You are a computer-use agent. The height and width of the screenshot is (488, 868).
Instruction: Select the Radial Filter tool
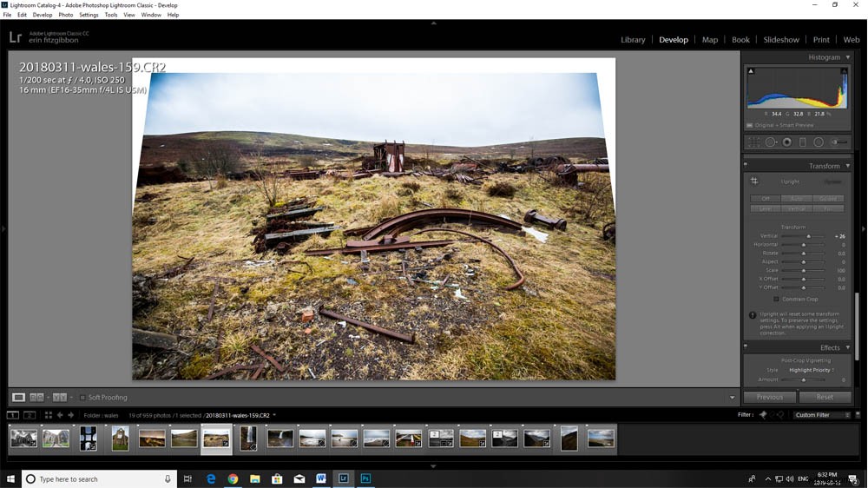pyautogui.click(x=819, y=142)
